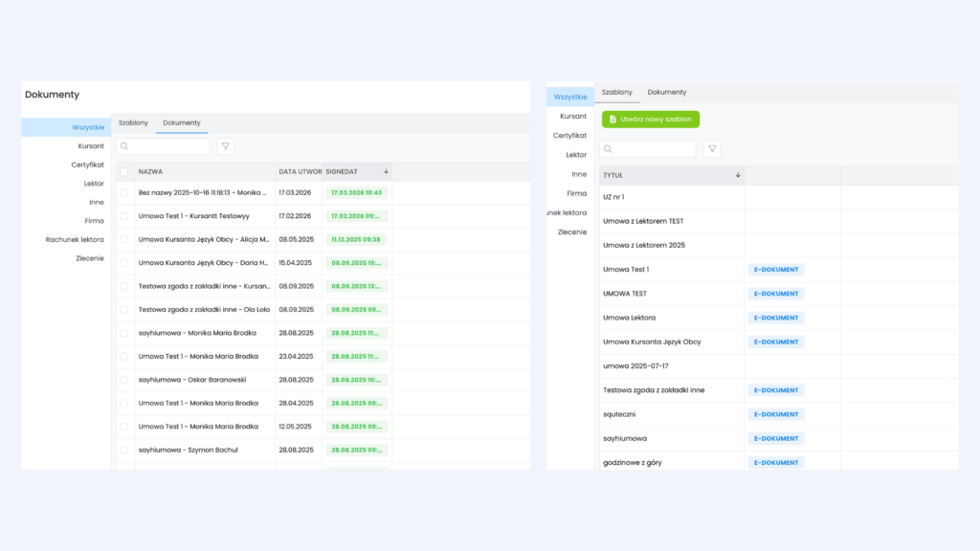The image size is (980, 551).
Task: Click the sort arrow in the TYTUŁ column header
Action: (x=738, y=175)
